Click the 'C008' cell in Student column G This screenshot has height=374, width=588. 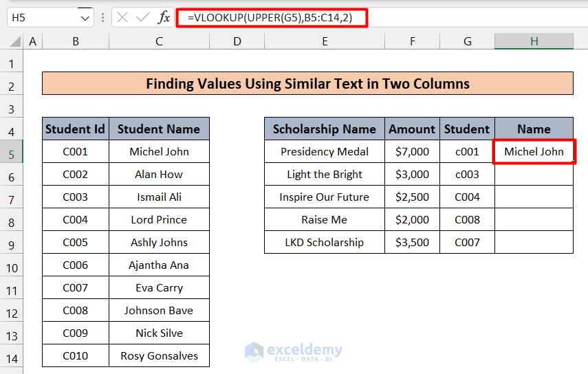[x=467, y=219]
